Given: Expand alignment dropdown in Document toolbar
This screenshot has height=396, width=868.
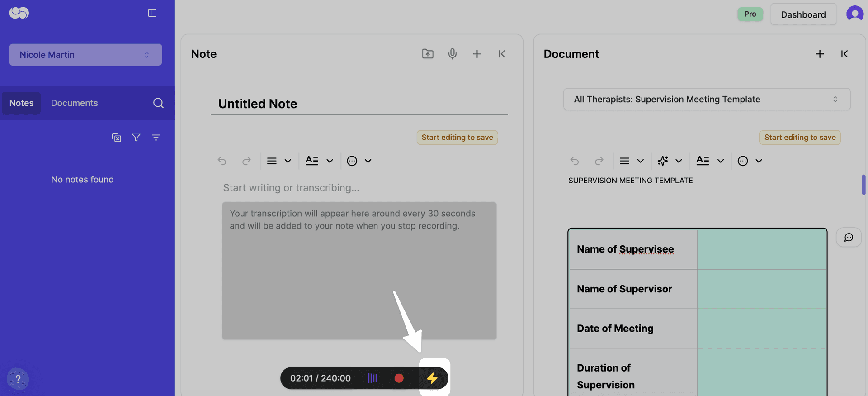Looking at the screenshot, I should 640,161.
